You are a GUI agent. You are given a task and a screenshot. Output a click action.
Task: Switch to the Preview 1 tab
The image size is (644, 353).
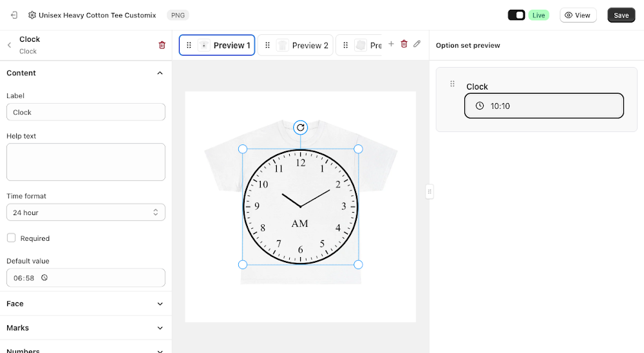(x=217, y=45)
